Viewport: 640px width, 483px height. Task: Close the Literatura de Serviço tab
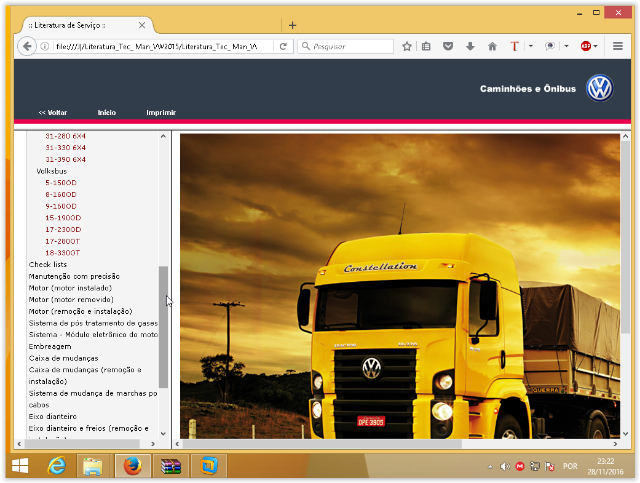(142, 25)
